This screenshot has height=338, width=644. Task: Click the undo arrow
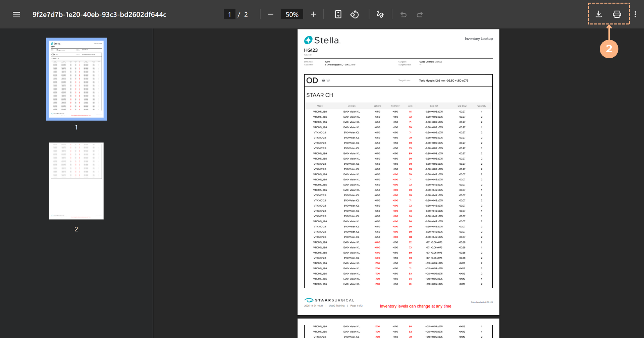404,14
